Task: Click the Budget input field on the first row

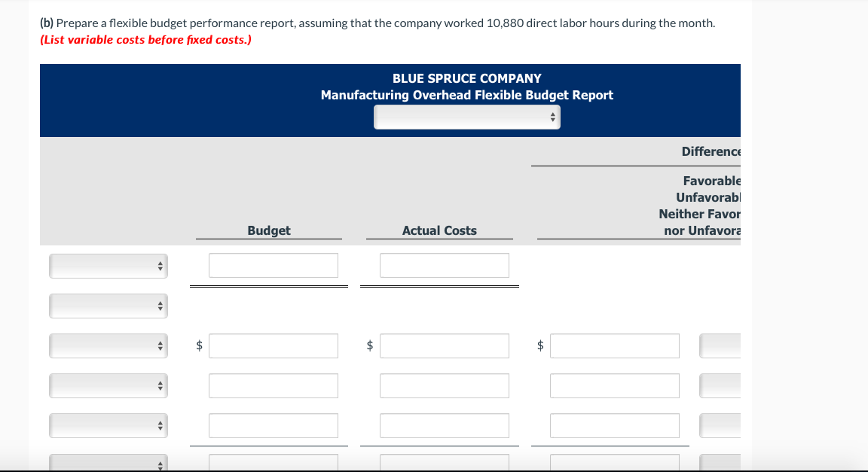Action: [273, 265]
